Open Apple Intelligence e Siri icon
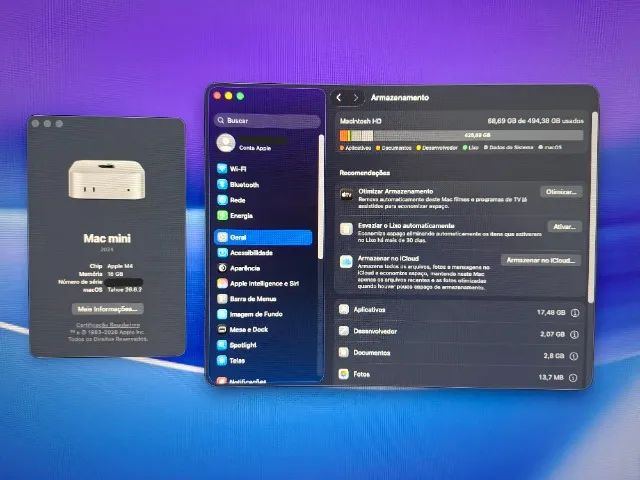The image size is (640, 480). pos(222,283)
